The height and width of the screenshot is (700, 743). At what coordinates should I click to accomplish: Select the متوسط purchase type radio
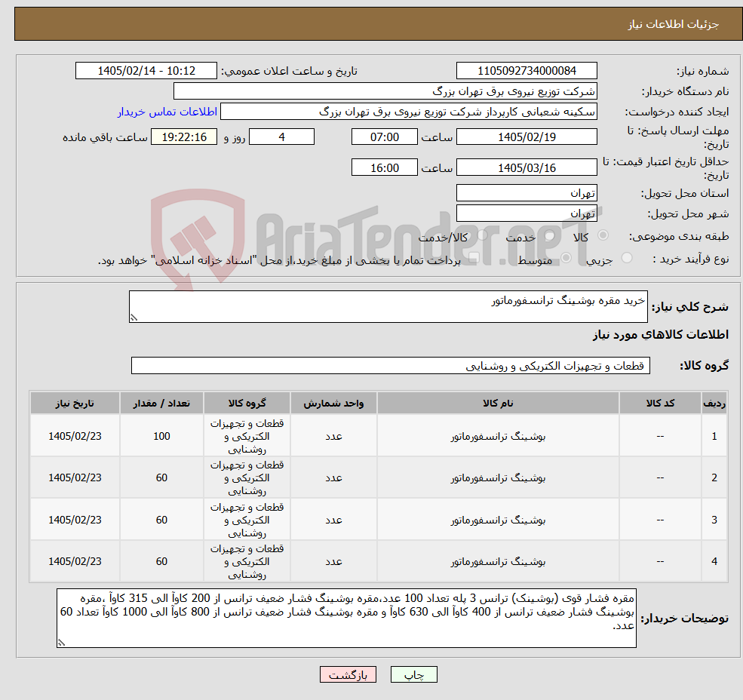(566, 258)
